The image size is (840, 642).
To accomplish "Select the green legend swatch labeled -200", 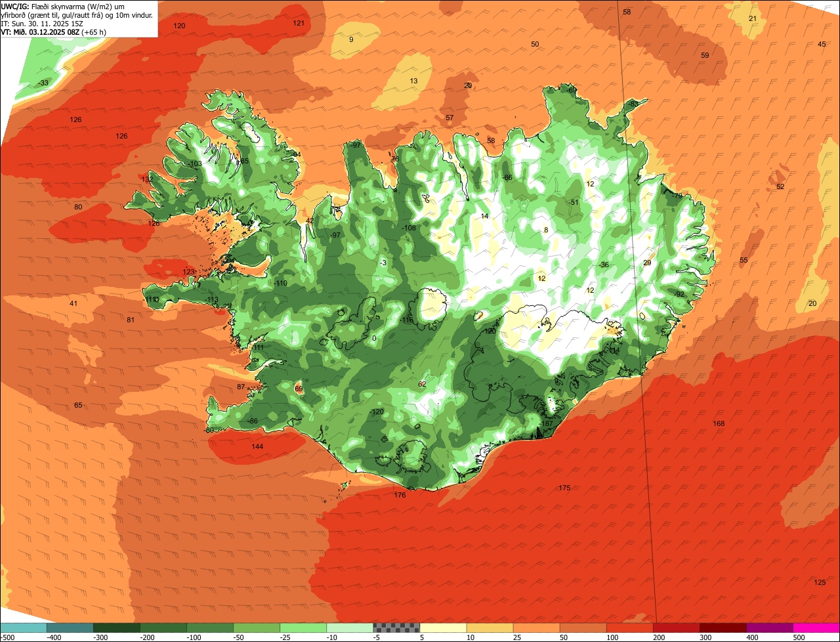I will pyautogui.click(x=163, y=628).
